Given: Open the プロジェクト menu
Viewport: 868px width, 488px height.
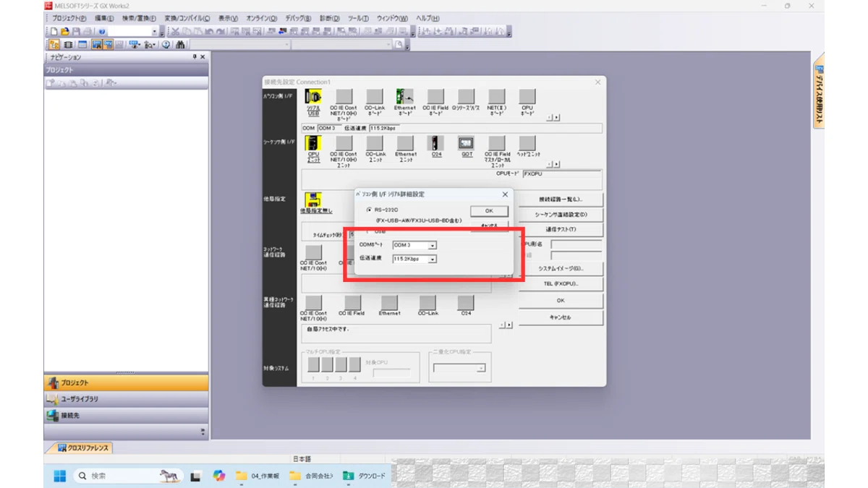Looking at the screenshot, I should [69, 18].
